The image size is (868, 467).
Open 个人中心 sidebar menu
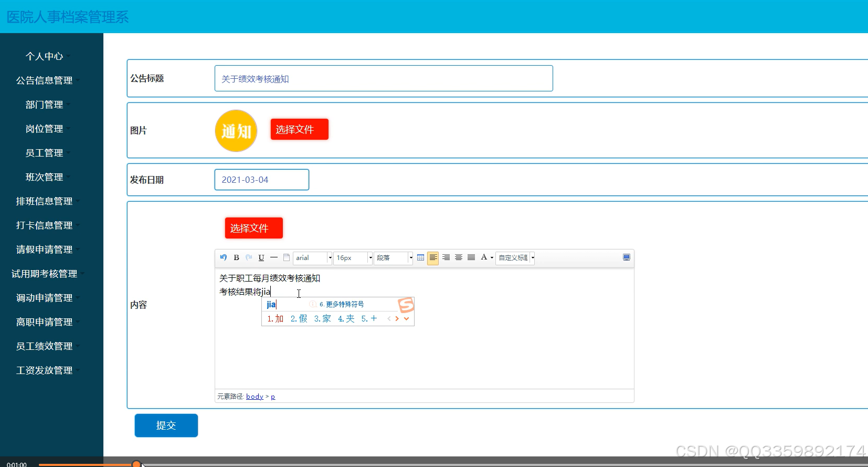click(x=45, y=56)
